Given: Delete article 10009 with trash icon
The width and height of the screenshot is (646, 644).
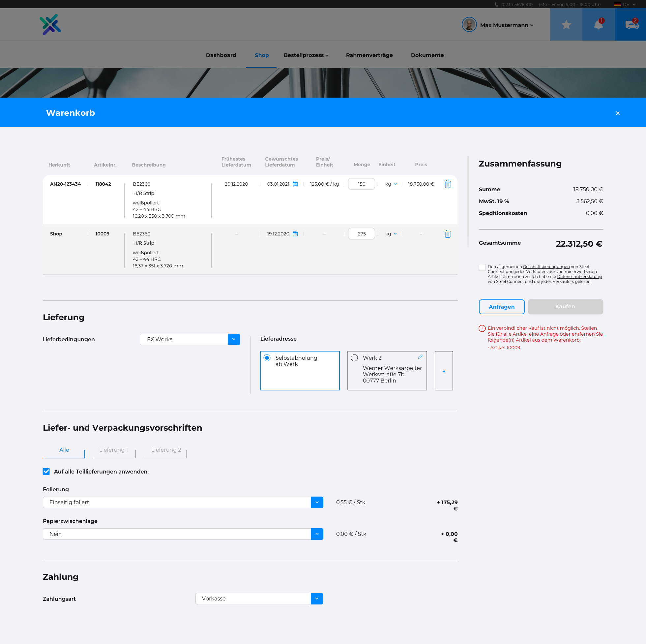Looking at the screenshot, I should coord(447,234).
